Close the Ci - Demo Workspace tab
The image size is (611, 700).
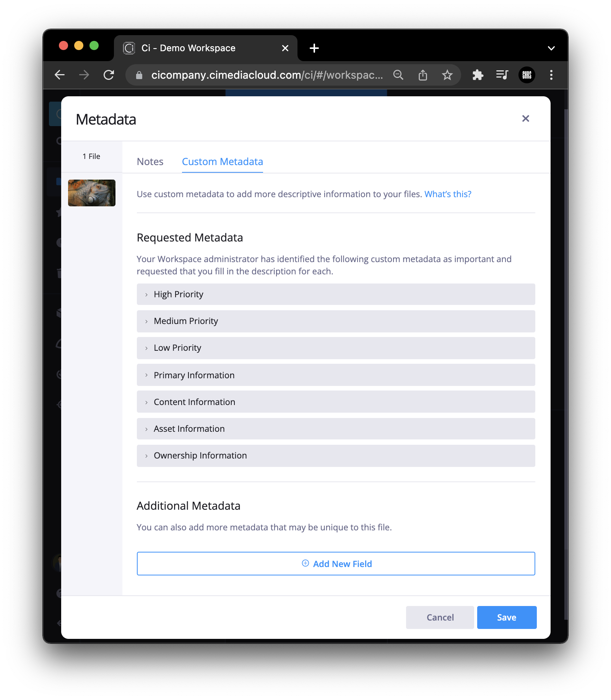tap(285, 48)
